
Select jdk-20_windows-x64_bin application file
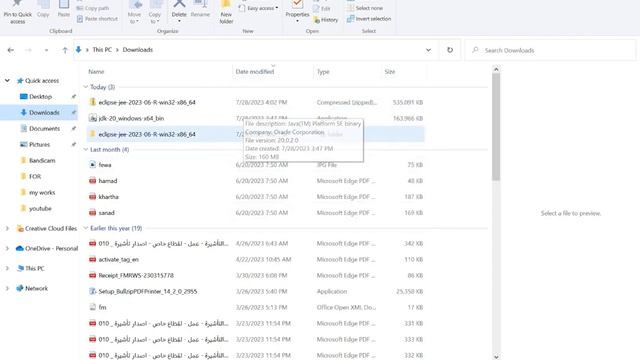coord(256,118)
